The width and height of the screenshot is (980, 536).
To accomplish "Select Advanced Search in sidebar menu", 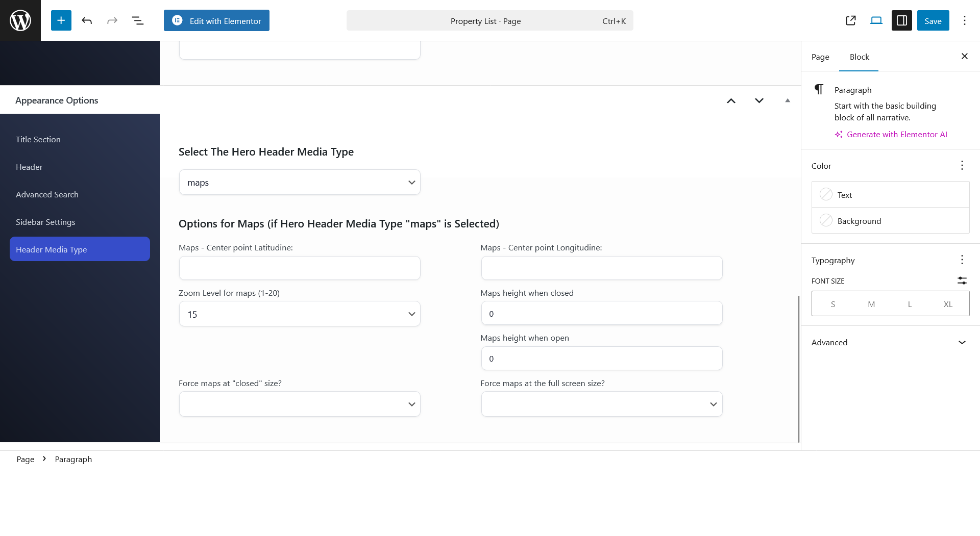I will click(x=47, y=195).
